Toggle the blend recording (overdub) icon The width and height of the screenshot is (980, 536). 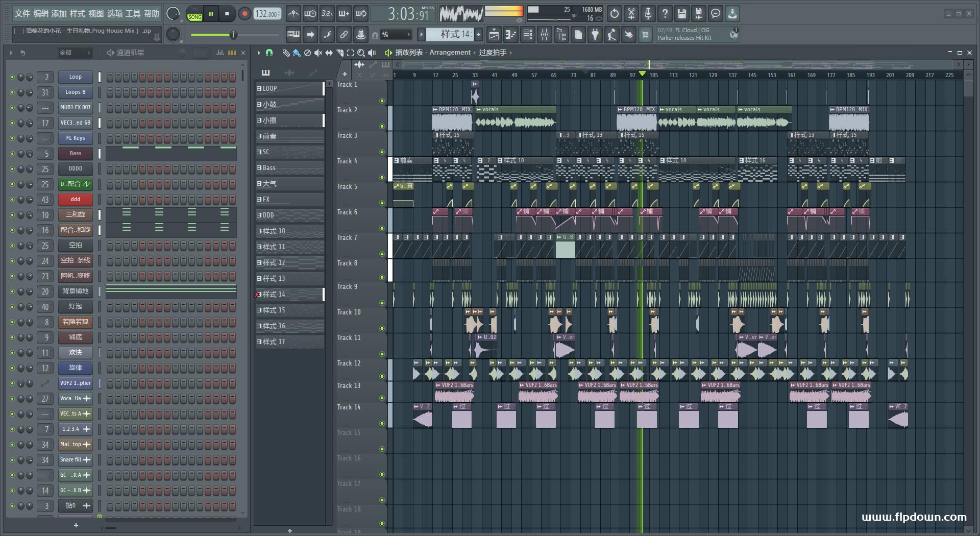tap(344, 14)
